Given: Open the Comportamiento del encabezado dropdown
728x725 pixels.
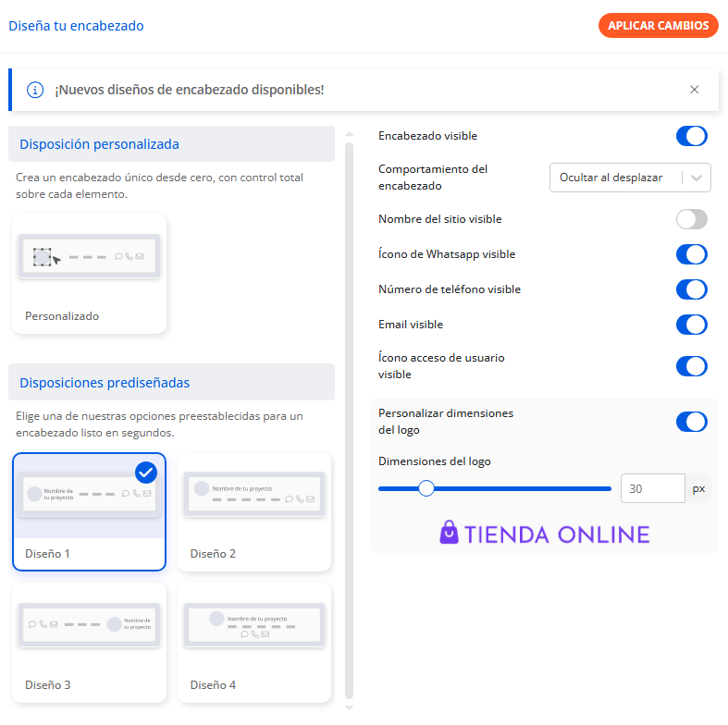Looking at the screenshot, I should (630, 178).
